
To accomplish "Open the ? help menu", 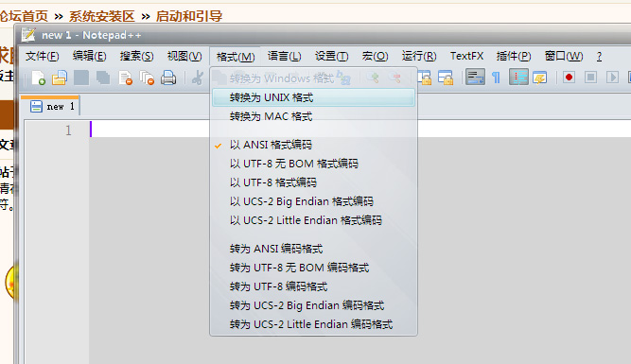I will click(599, 57).
